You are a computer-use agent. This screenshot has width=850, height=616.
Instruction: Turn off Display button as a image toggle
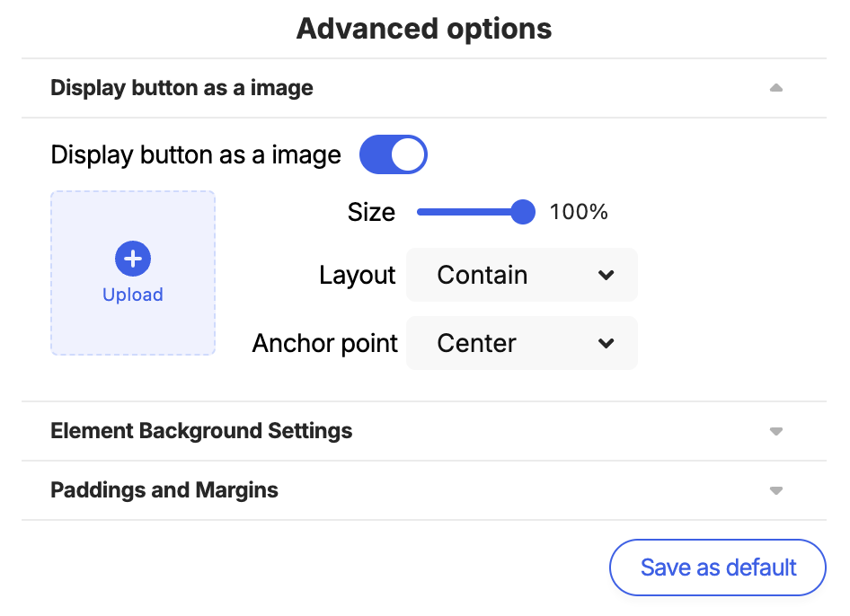click(393, 154)
